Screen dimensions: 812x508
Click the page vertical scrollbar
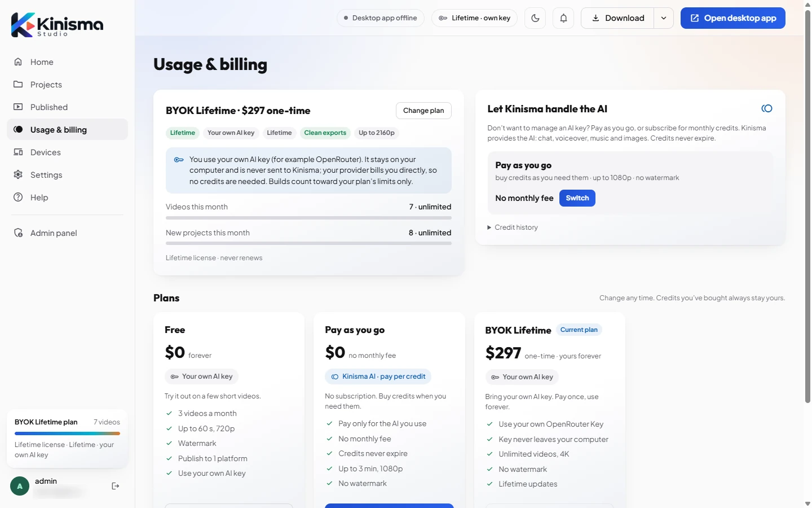pos(807,206)
